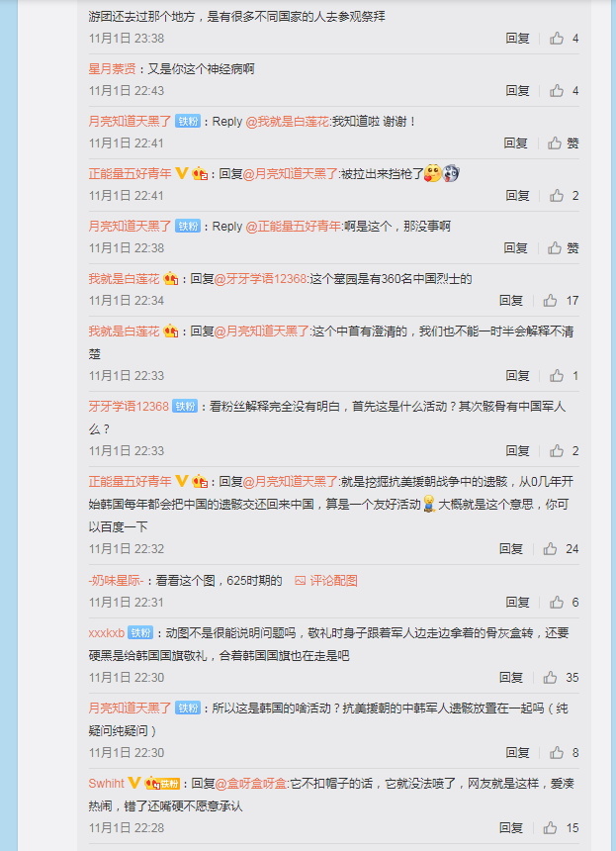The height and width of the screenshot is (851, 616).
Task: Click the picture icon before 评论配图
Action: point(300,581)
